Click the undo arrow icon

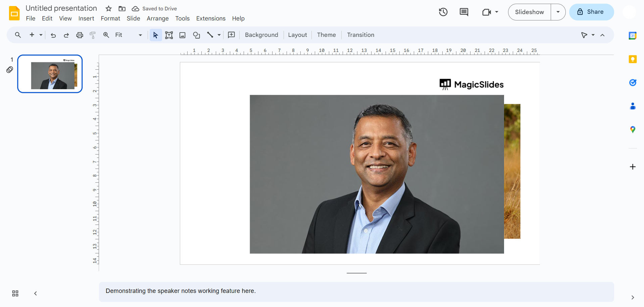[53, 35]
